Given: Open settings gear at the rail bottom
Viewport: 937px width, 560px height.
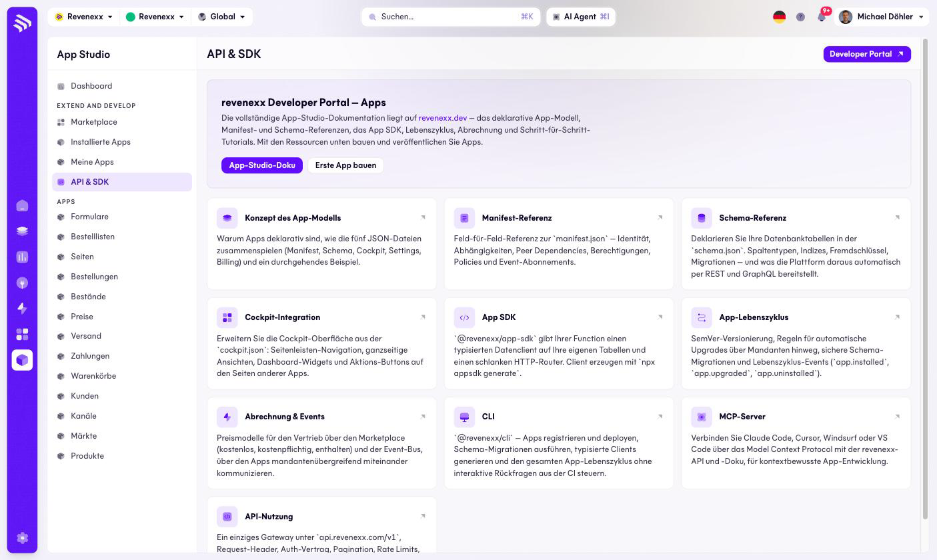Looking at the screenshot, I should pos(22,538).
